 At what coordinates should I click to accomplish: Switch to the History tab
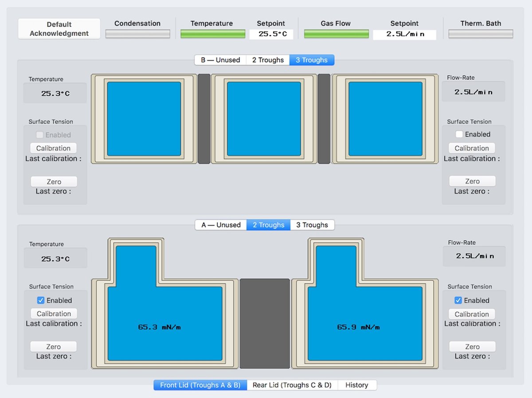tap(357, 385)
